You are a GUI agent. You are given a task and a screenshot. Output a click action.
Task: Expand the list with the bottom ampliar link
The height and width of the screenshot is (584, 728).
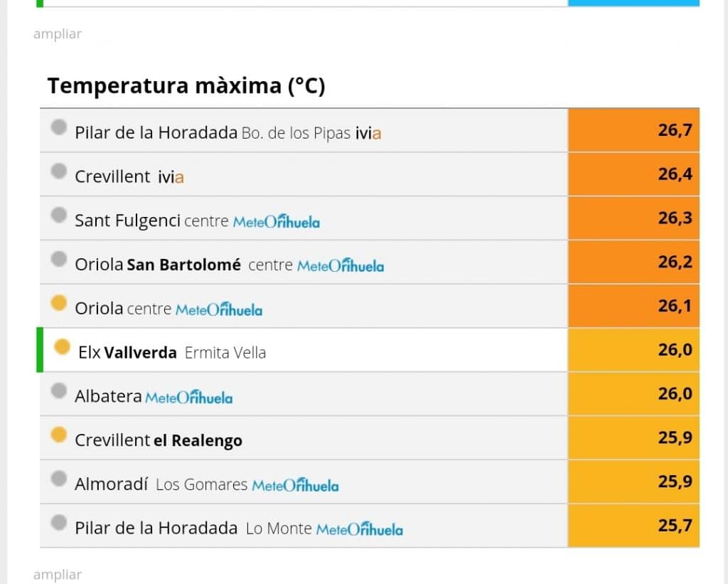pyautogui.click(x=58, y=575)
